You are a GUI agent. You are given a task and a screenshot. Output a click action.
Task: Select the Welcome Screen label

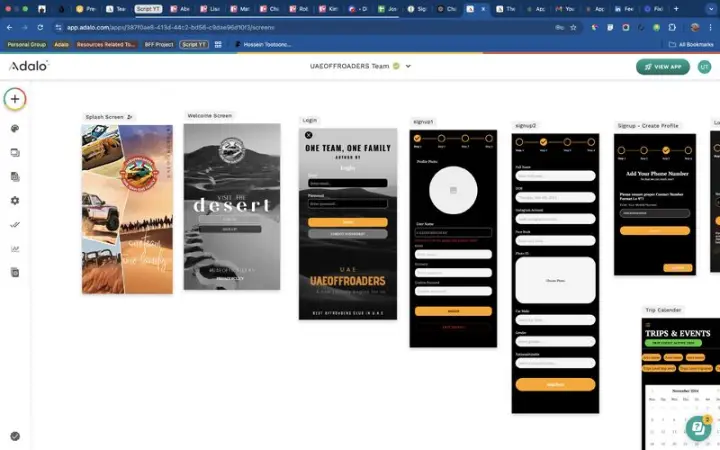pyautogui.click(x=209, y=116)
